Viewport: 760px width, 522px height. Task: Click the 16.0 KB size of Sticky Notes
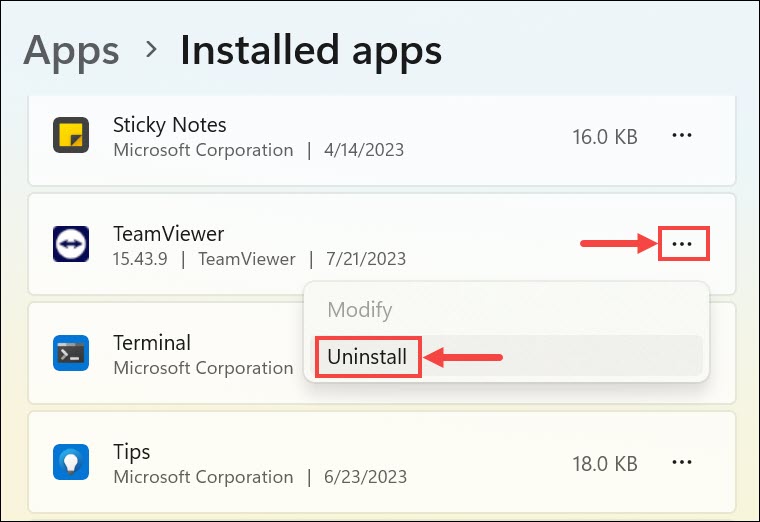pyautogui.click(x=604, y=137)
